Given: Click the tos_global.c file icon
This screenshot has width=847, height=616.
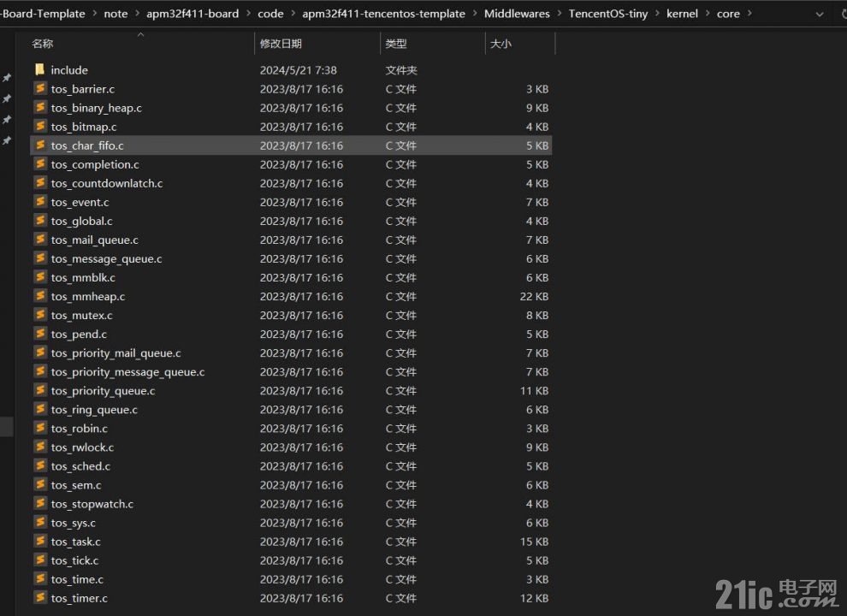Looking at the screenshot, I should [x=40, y=221].
